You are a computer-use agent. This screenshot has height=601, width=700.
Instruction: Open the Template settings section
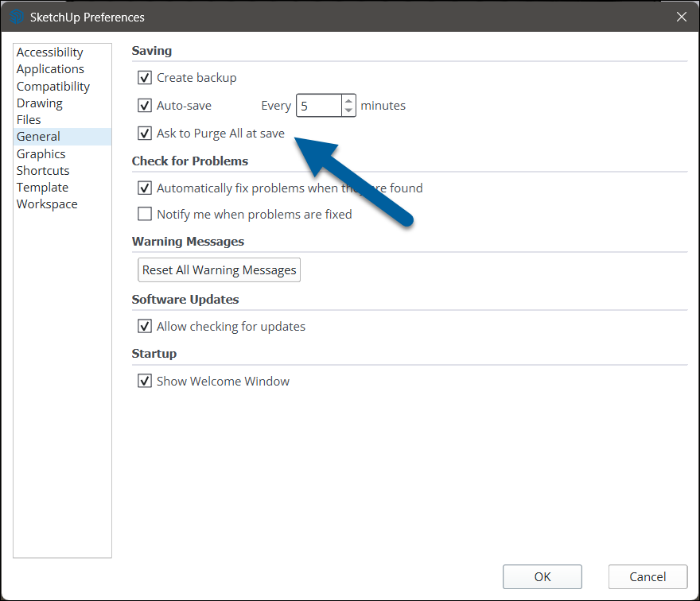click(42, 187)
